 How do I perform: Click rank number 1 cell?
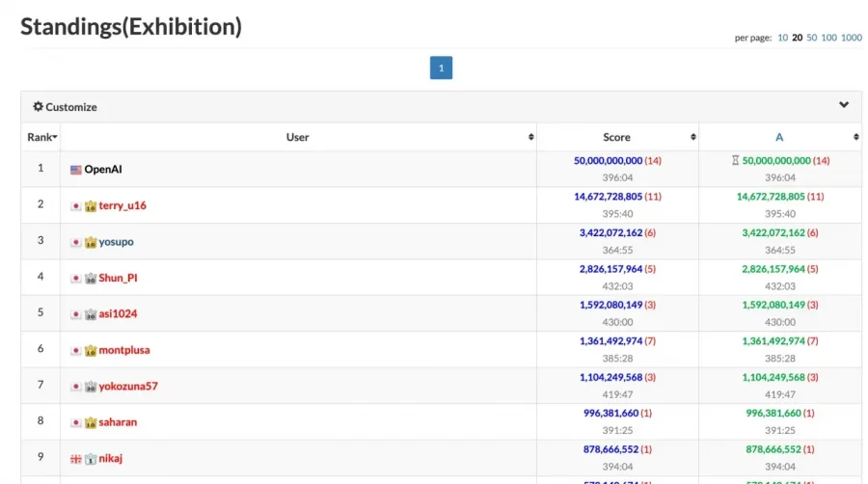[41, 168]
